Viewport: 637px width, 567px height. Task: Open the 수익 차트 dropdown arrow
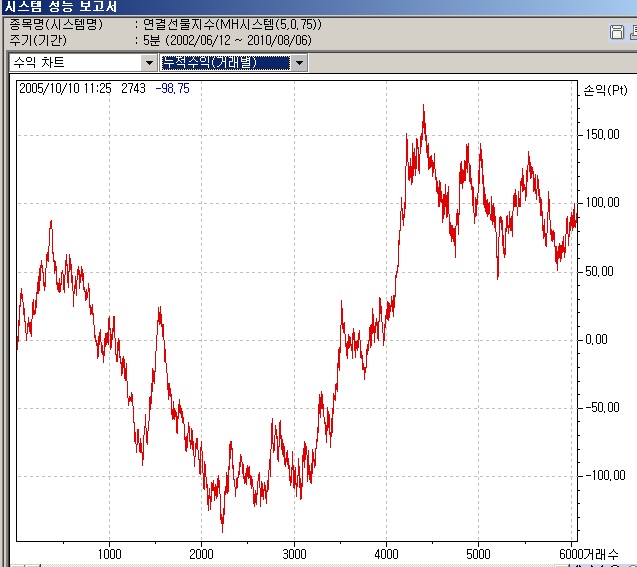(x=149, y=63)
